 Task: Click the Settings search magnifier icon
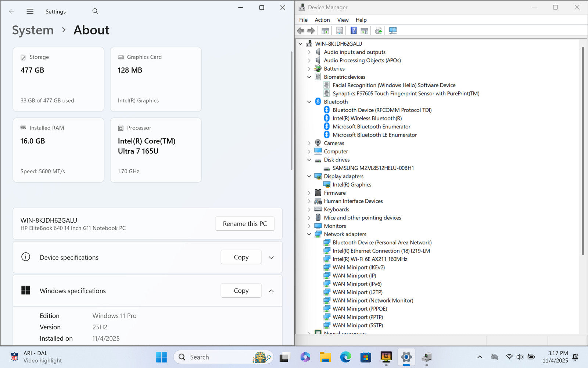click(95, 11)
